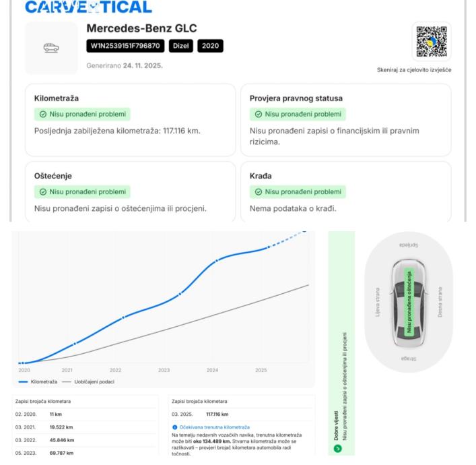The height and width of the screenshot is (465, 476).
Task: Click the QR code for full report
Action: [x=431, y=42]
